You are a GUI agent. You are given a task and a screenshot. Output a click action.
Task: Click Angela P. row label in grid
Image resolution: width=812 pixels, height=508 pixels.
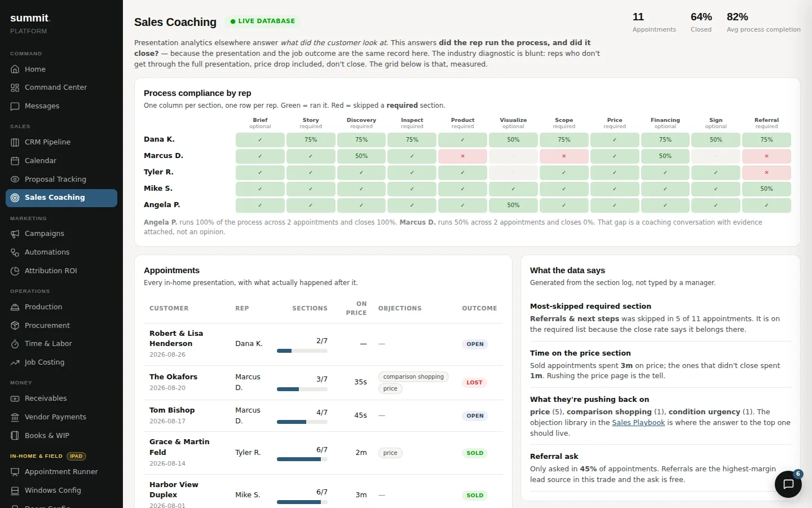click(162, 205)
